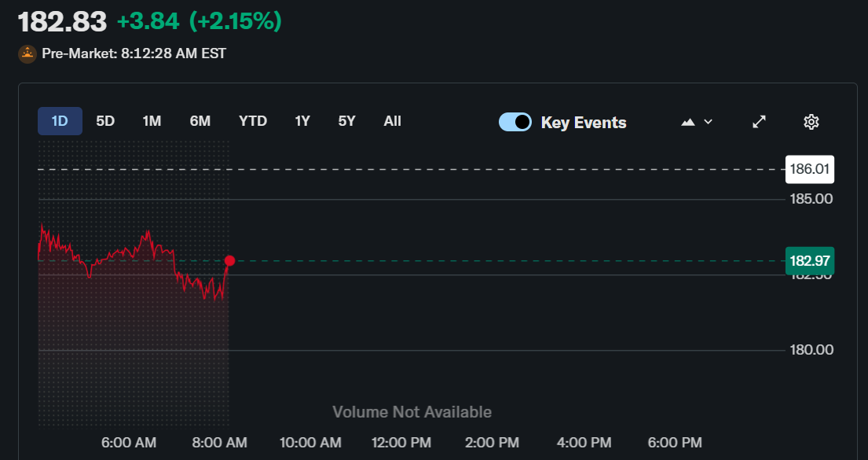Image resolution: width=868 pixels, height=460 pixels.
Task: Open the chart type dropdown chevron
Action: tap(708, 123)
